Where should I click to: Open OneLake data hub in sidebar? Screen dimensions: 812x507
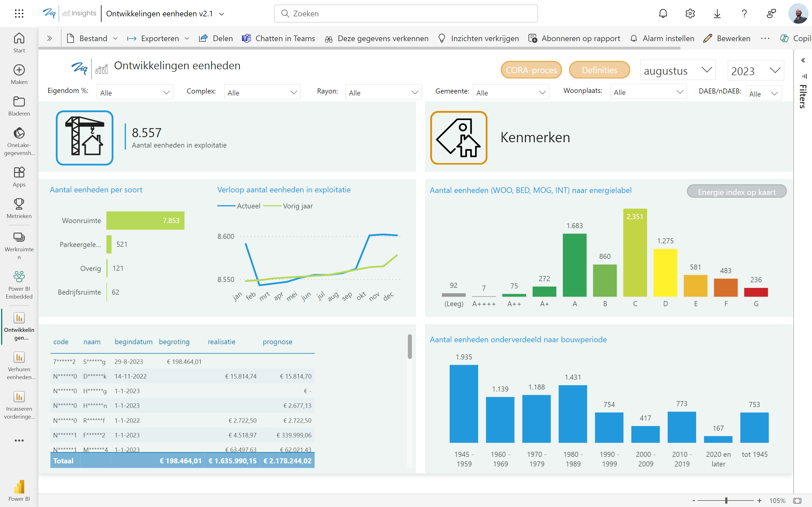point(19,141)
